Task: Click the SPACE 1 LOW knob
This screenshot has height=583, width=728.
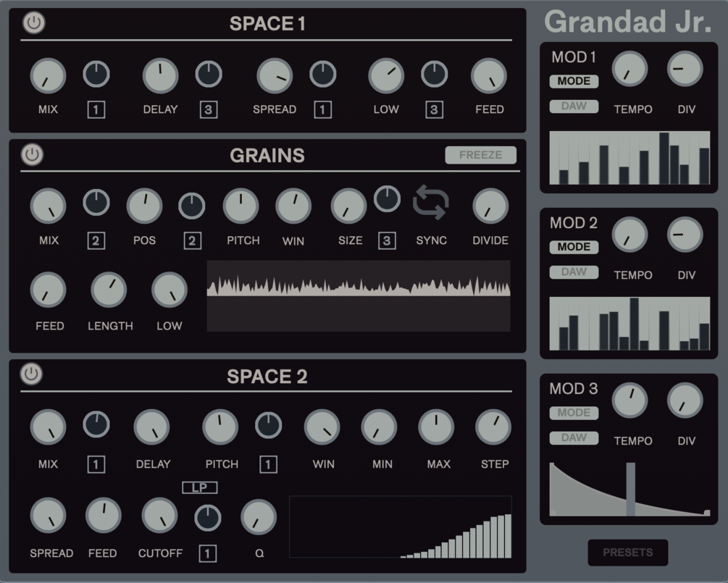Action: point(386,75)
